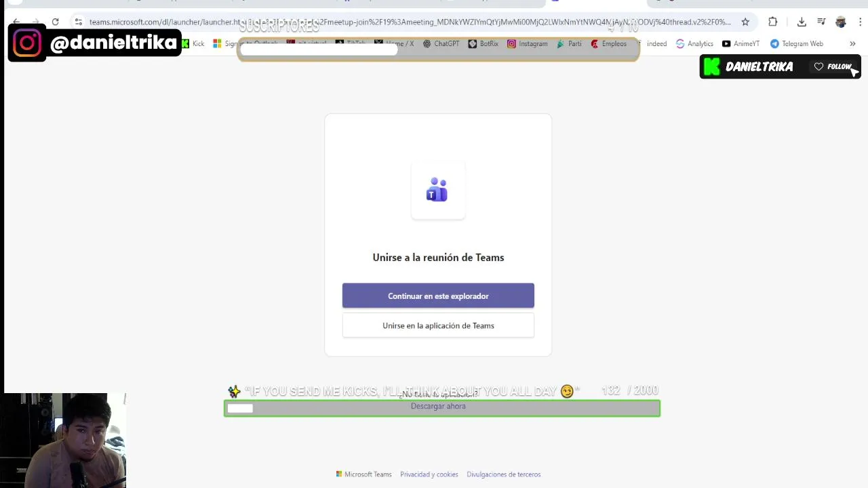Image resolution: width=868 pixels, height=488 pixels.
Task: Open Privacidad y cookies link
Action: click(x=429, y=474)
